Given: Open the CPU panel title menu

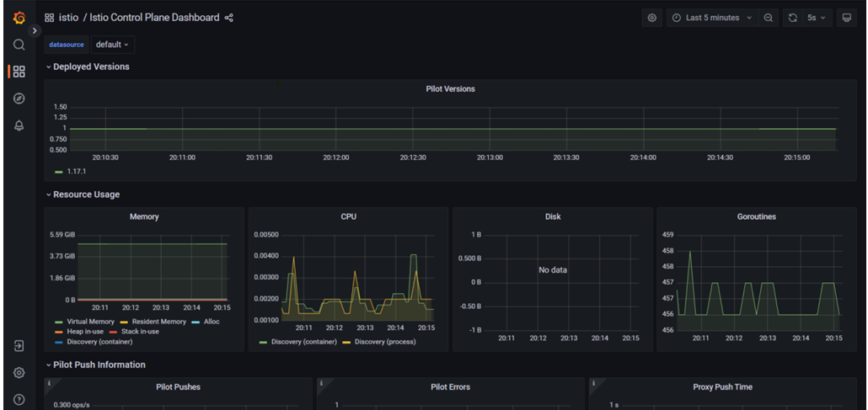Looking at the screenshot, I should coord(348,217).
